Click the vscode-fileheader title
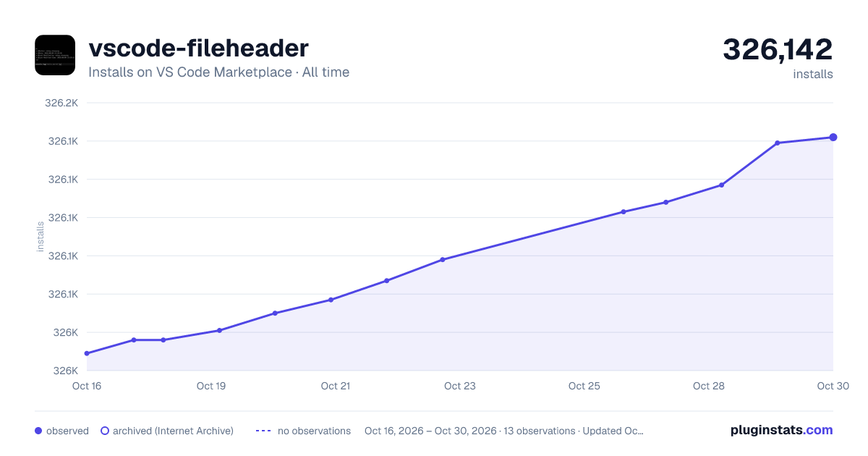 coord(198,48)
